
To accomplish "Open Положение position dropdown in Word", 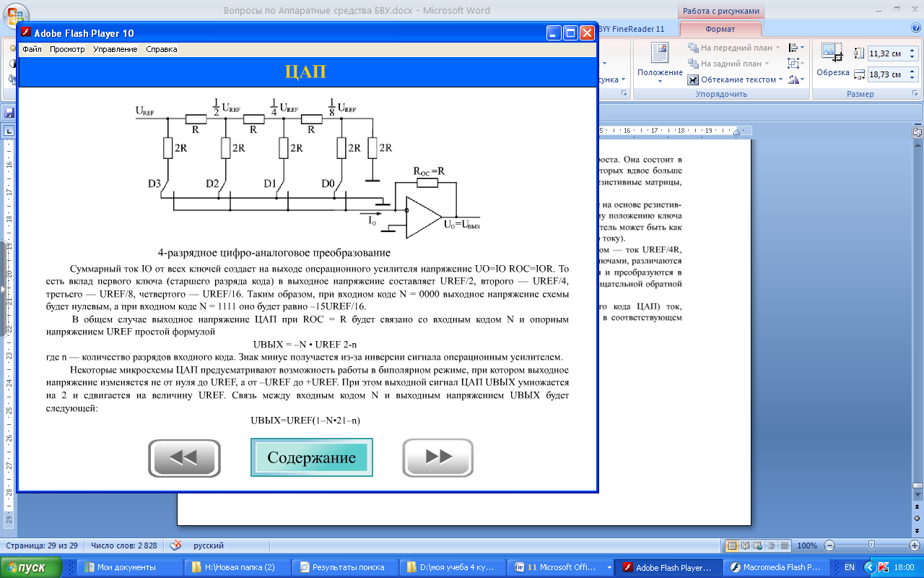I will [x=660, y=62].
